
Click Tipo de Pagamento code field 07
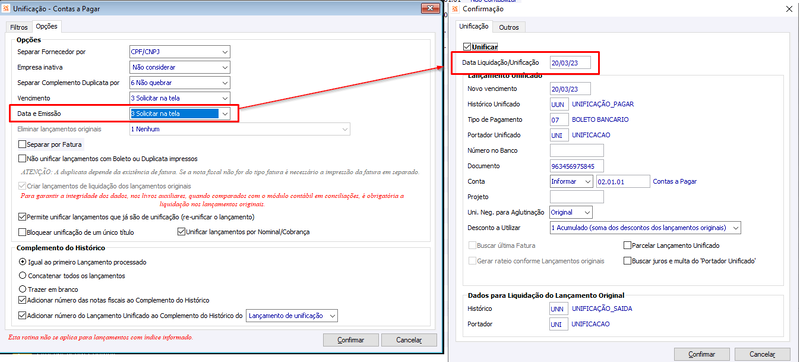559,120
